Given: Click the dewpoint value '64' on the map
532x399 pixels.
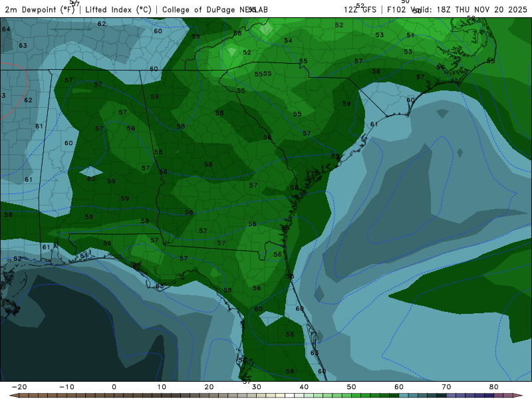Looking at the screenshot, I should 6,29.
